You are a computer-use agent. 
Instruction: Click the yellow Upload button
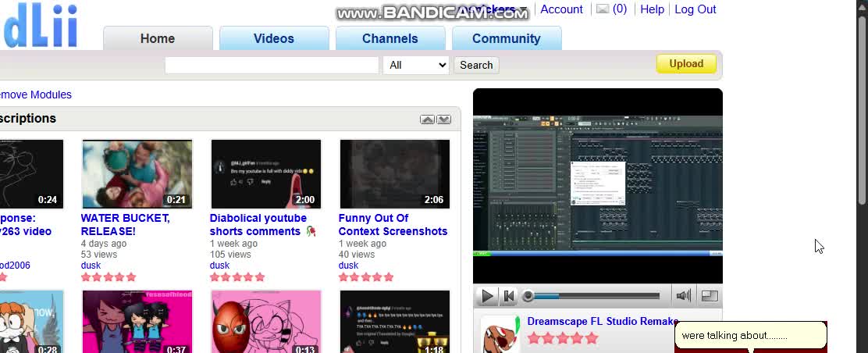(x=686, y=64)
